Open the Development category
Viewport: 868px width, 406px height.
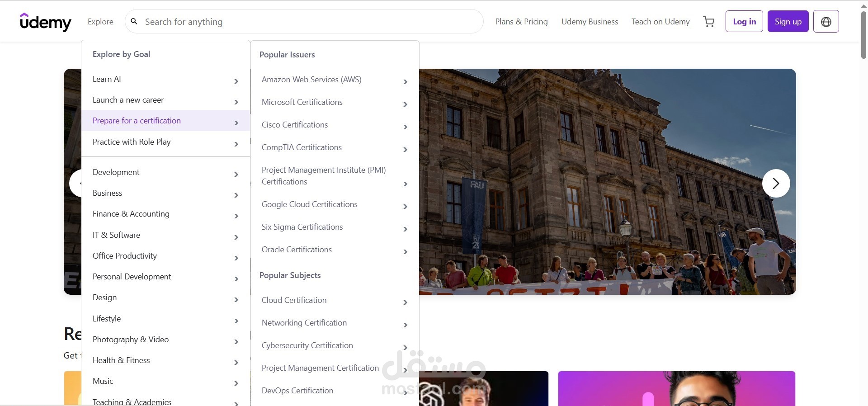(165, 172)
